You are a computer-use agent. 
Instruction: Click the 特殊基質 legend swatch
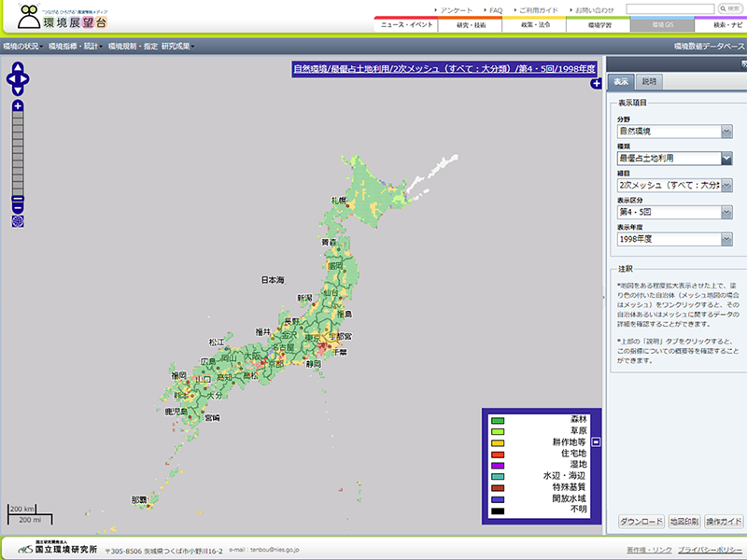(x=498, y=488)
